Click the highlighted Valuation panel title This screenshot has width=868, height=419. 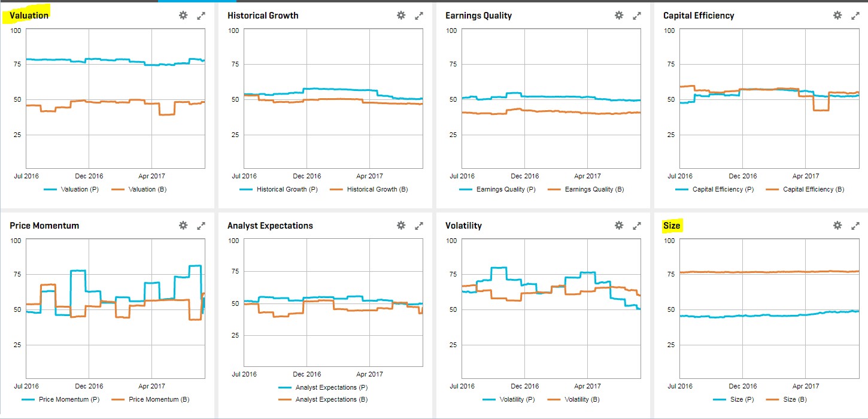pos(29,16)
